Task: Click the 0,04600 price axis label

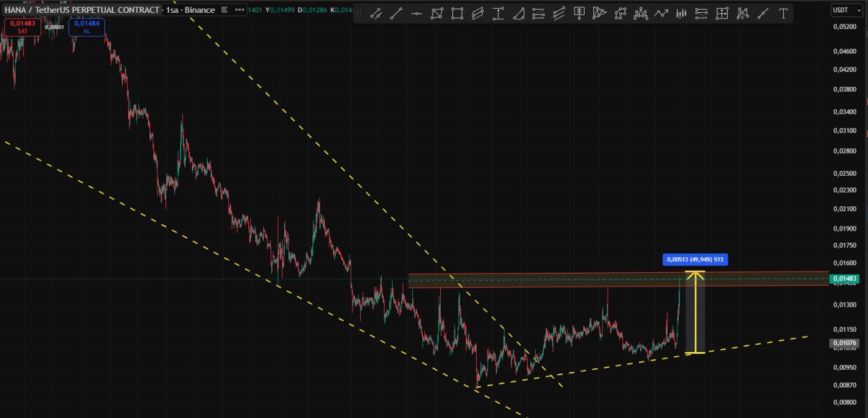Action: pyautogui.click(x=845, y=51)
